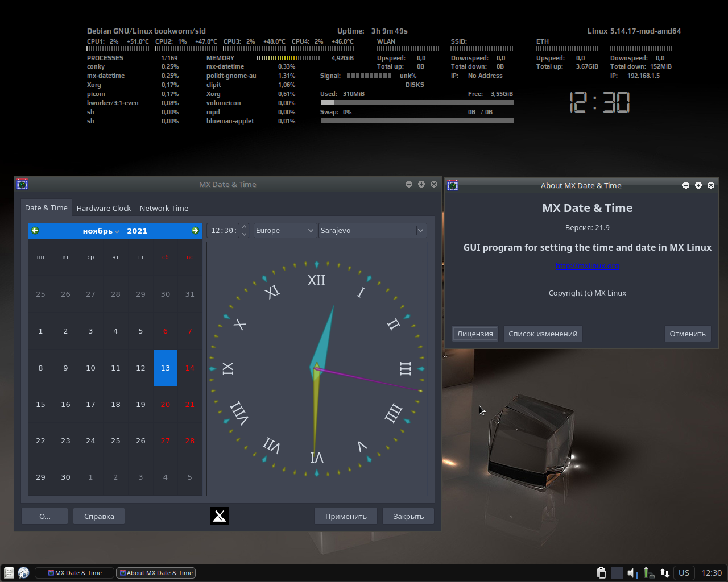Click the О... about button
The height and width of the screenshot is (582, 728).
coord(45,516)
